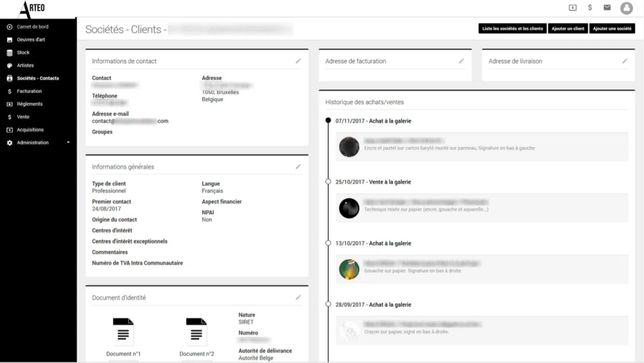Click 'Technique mixte sur papier' description

click(426, 209)
